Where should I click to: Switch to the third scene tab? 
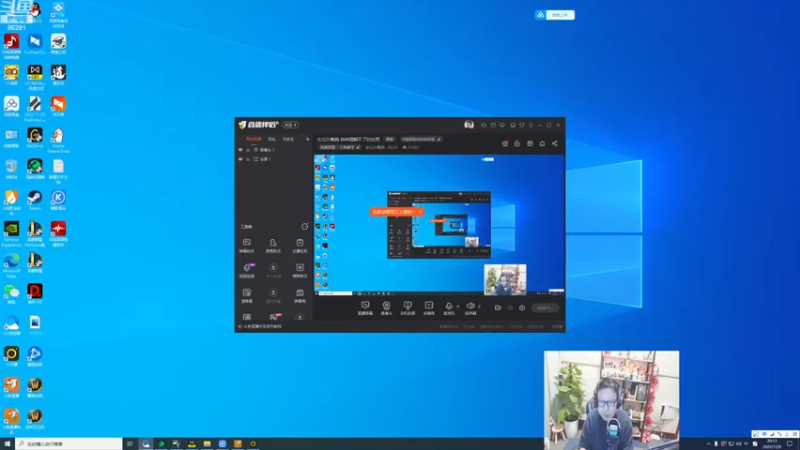pos(288,139)
